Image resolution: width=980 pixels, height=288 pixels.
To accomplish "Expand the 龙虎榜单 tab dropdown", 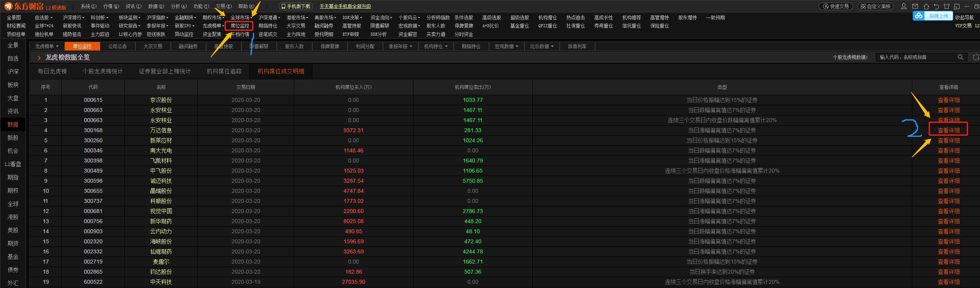I will coord(47,46).
